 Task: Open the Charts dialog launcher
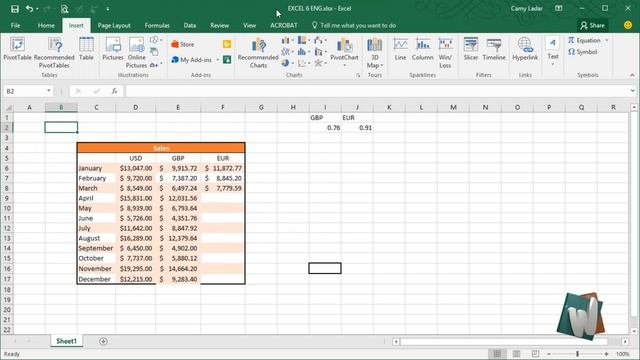point(358,76)
